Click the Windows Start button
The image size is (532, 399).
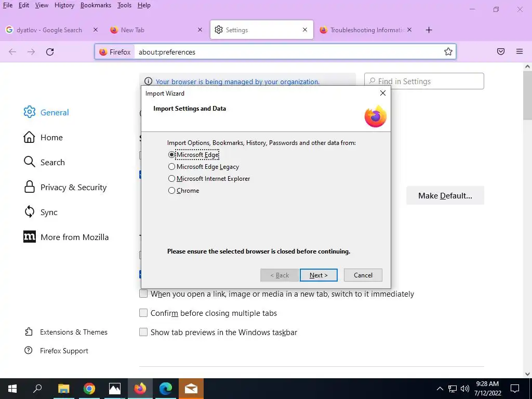tap(12, 389)
